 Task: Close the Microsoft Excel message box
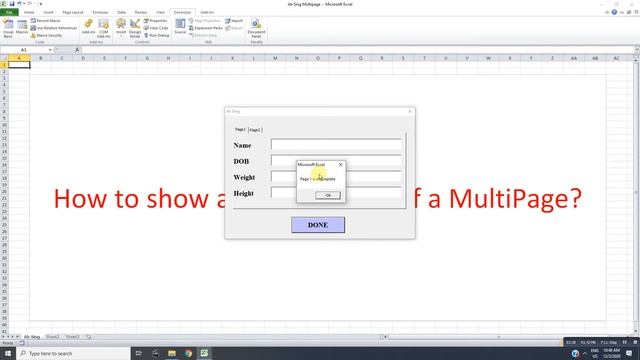click(x=340, y=164)
